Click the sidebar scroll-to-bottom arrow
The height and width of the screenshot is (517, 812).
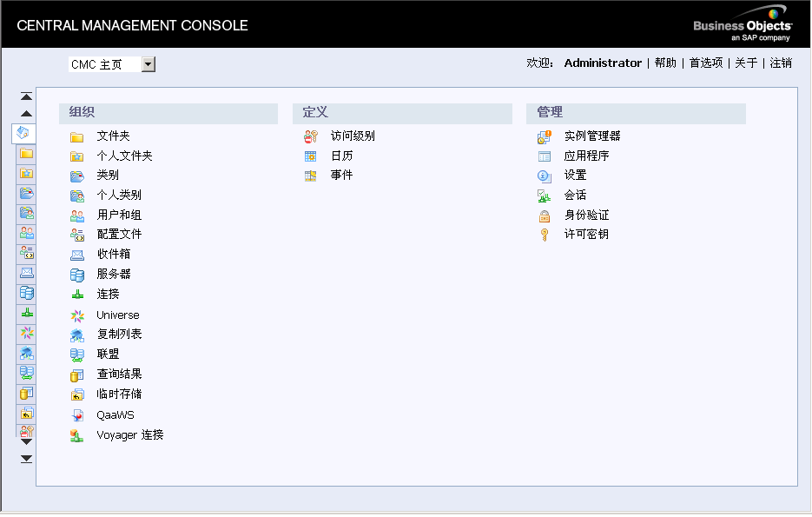coord(26,458)
